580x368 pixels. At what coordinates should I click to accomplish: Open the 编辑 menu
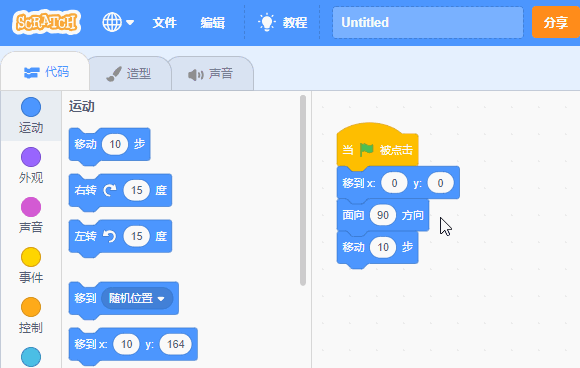213,23
